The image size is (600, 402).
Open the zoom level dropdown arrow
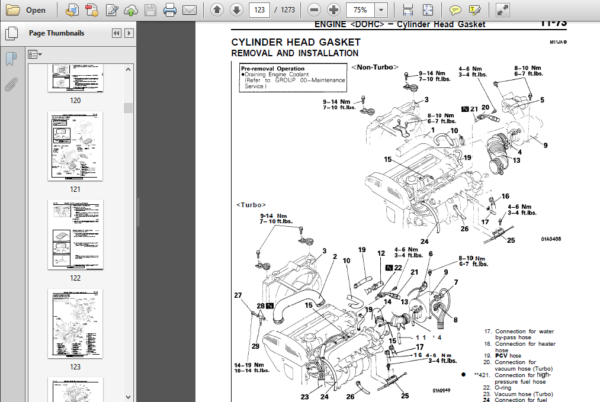point(381,10)
